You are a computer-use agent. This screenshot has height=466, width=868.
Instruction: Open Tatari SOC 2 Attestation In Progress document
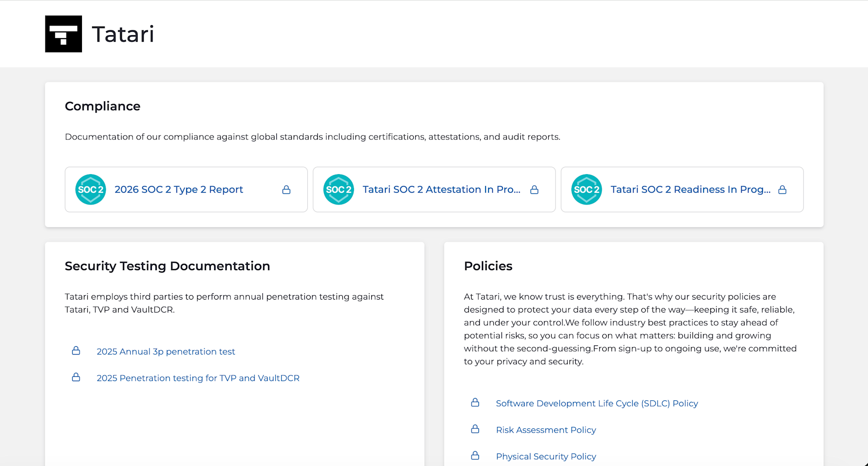[442, 190]
